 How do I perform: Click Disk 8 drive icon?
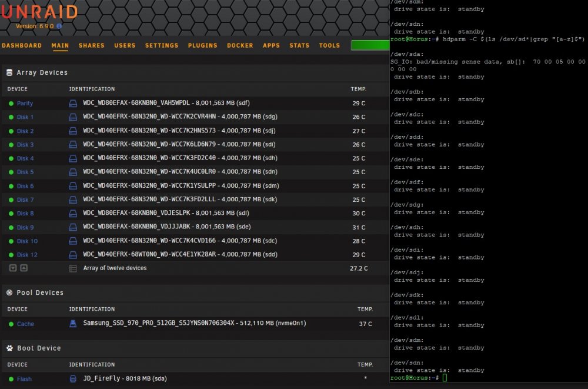click(73, 213)
